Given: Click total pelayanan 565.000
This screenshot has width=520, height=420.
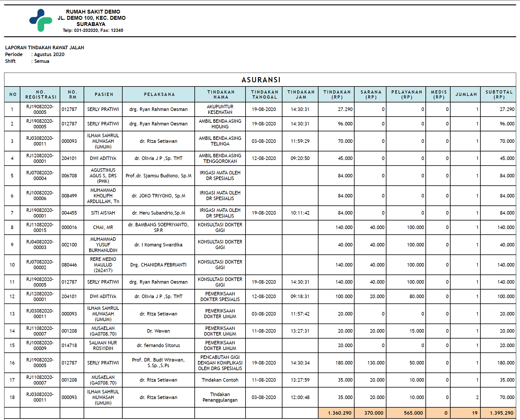Looking at the screenshot, I should (x=414, y=413).
